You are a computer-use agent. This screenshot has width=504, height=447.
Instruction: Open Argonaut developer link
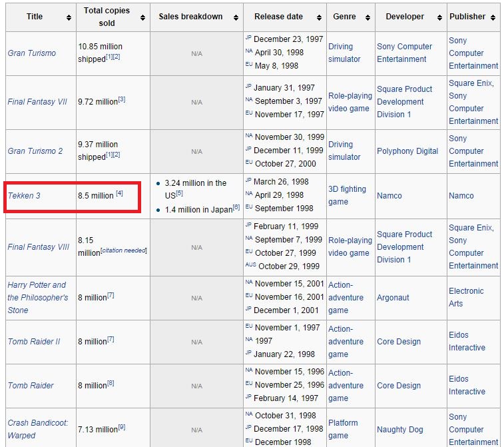(393, 298)
